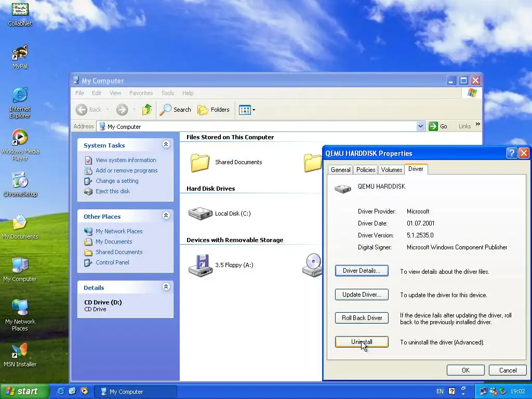The width and height of the screenshot is (532, 399).
Task: Launch Internet Explorer from Quick Launch
Action: coord(60,391)
